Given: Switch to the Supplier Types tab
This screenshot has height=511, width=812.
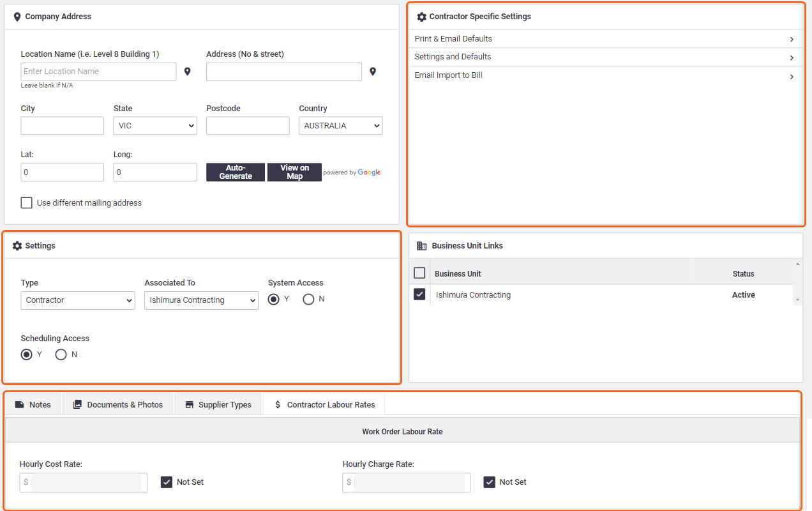Looking at the screenshot, I should click(x=218, y=404).
